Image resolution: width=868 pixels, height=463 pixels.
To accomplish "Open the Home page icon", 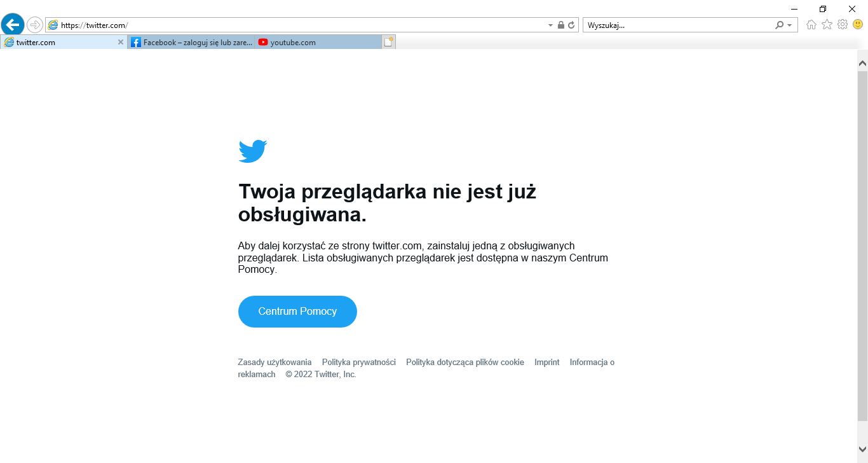I will click(x=811, y=25).
